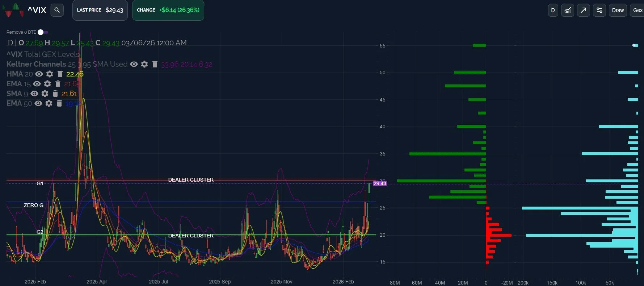
Task: Delete the EMA 15 indicator
Action: tap(58, 84)
